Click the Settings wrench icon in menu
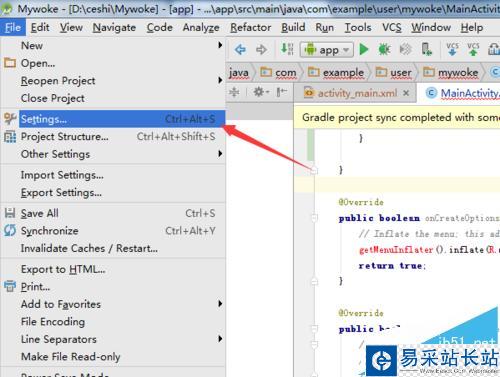The image size is (500, 377). point(10,119)
